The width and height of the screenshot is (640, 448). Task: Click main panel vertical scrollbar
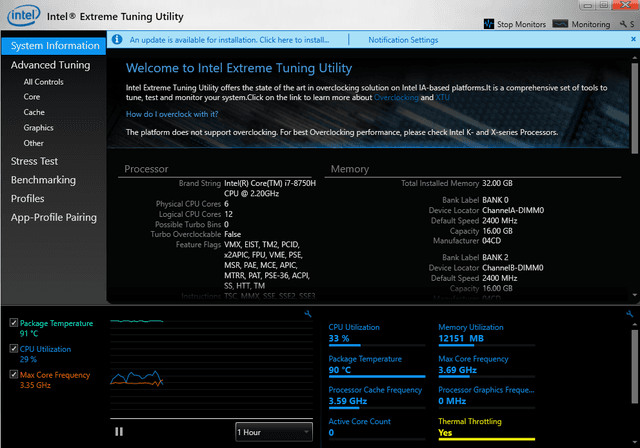tap(634, 108)
